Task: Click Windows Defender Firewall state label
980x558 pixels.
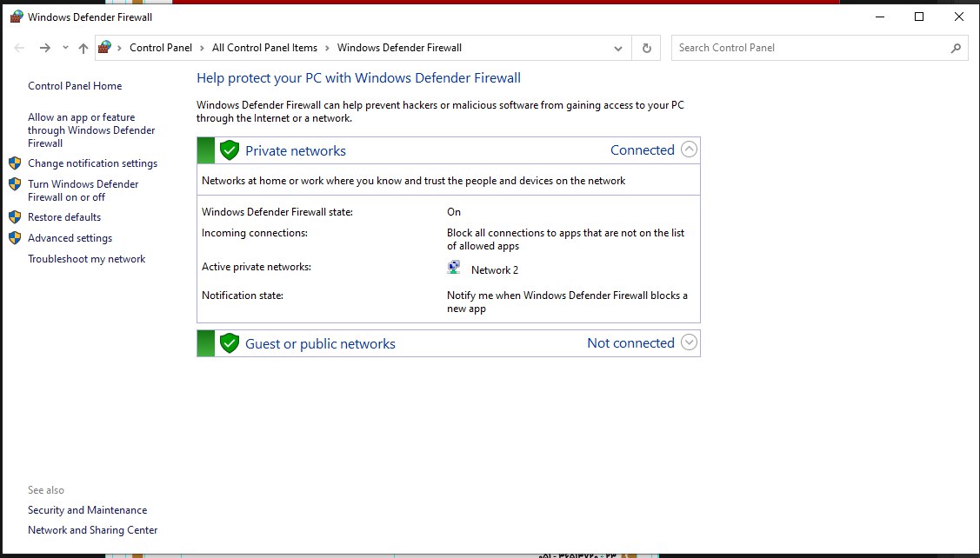Action: click(277, 212)
